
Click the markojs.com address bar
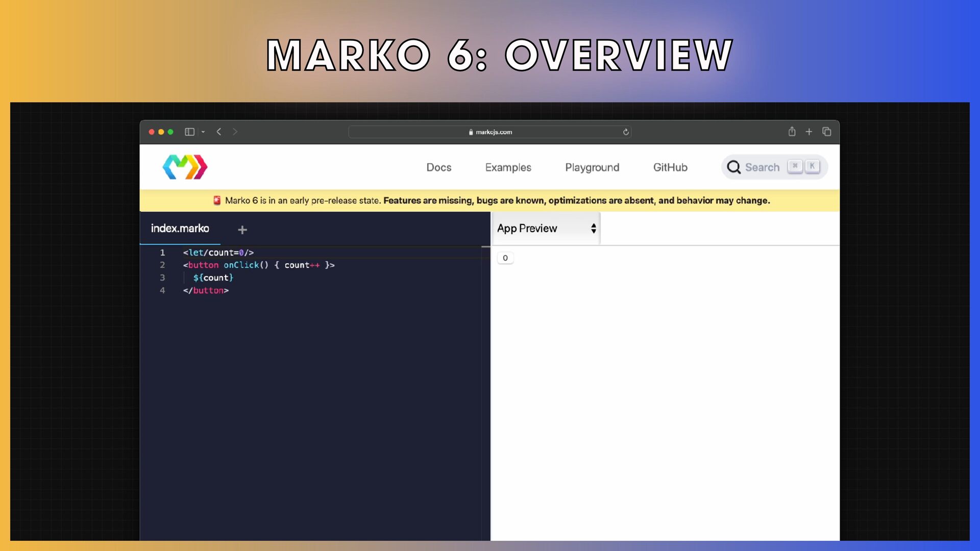pos(490,132)
